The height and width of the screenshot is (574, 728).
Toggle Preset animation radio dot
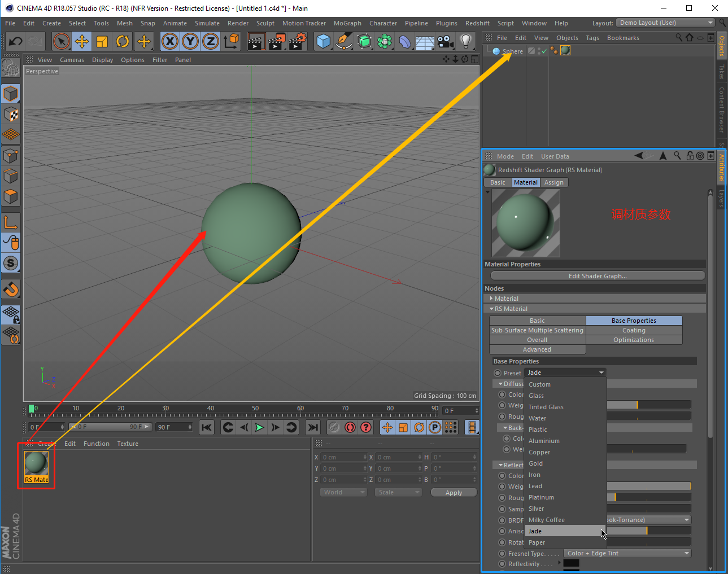(498, 373)
